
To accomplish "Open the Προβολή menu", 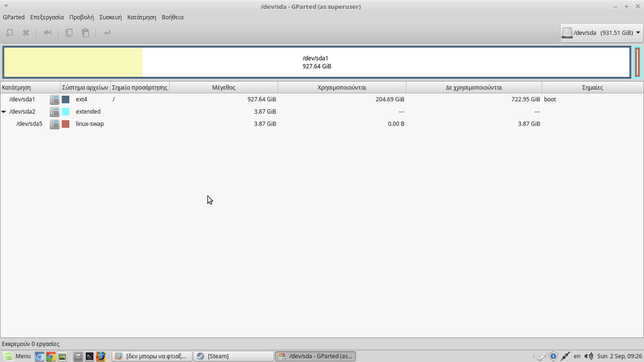I will 82,17.
